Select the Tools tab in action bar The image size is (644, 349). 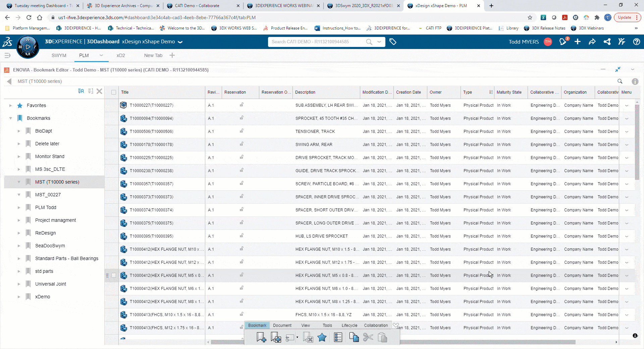[327, 325]
